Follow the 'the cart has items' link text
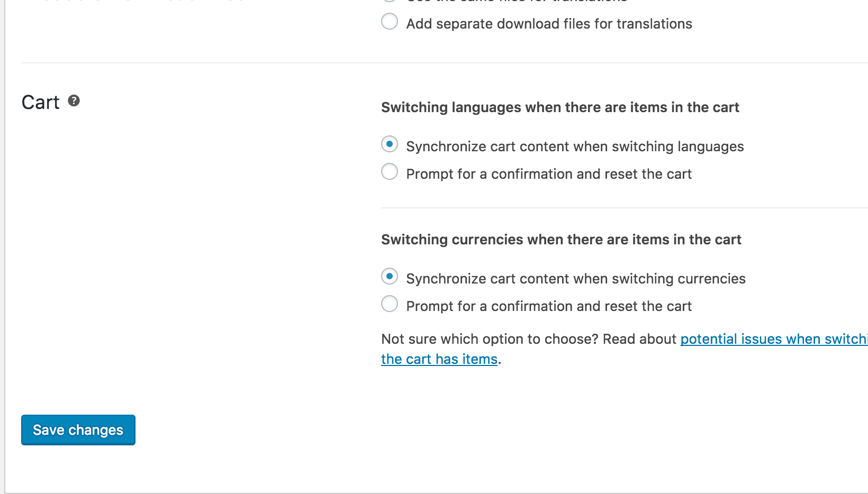 coord(439,359)
